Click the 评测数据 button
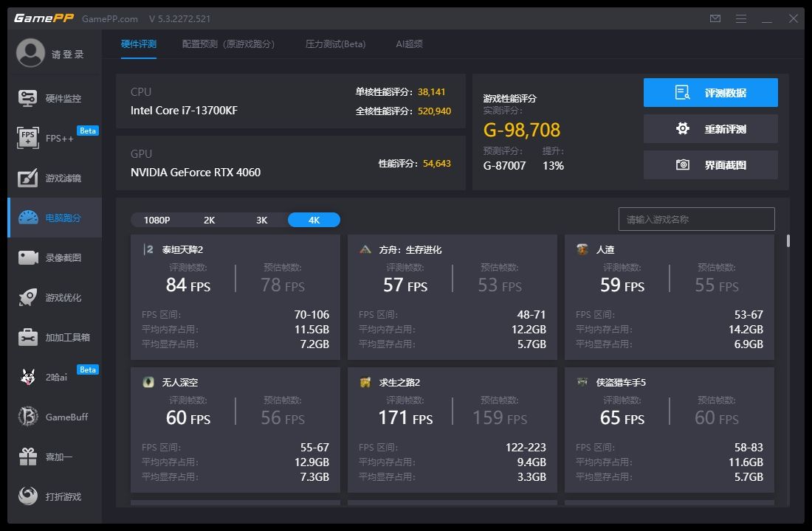812x531 pixels. (710, 93)
